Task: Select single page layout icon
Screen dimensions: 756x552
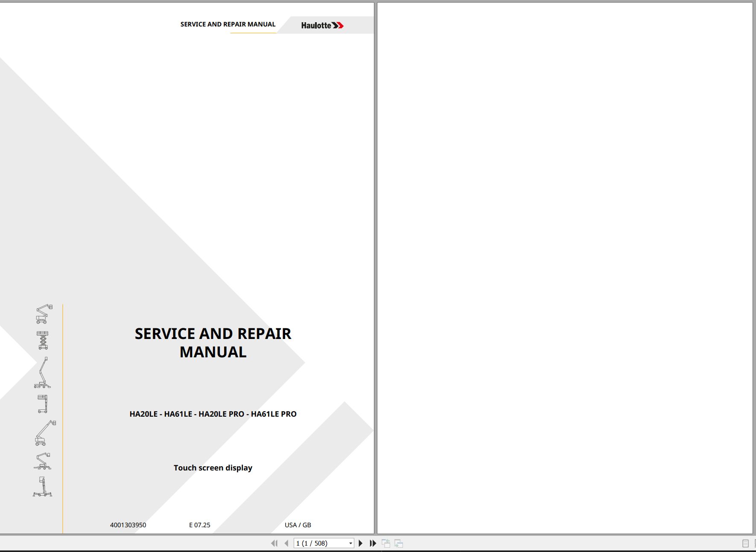Action: 745,543
